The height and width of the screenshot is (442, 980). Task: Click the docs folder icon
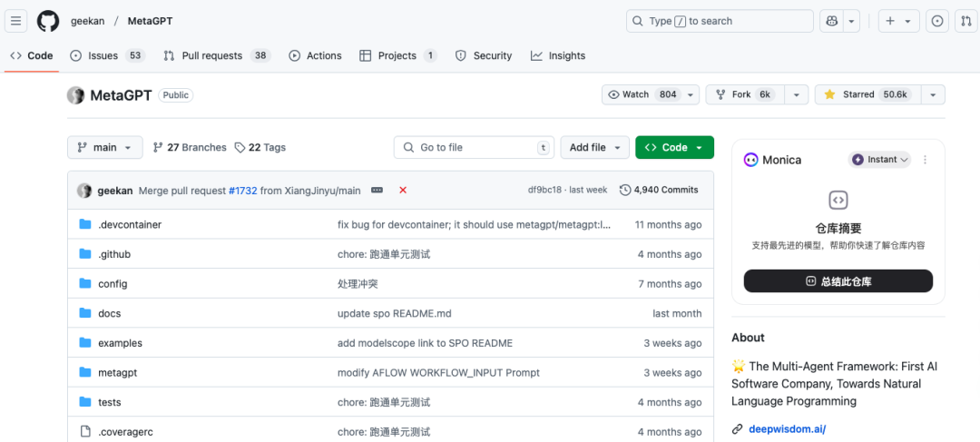pos(85,313)
